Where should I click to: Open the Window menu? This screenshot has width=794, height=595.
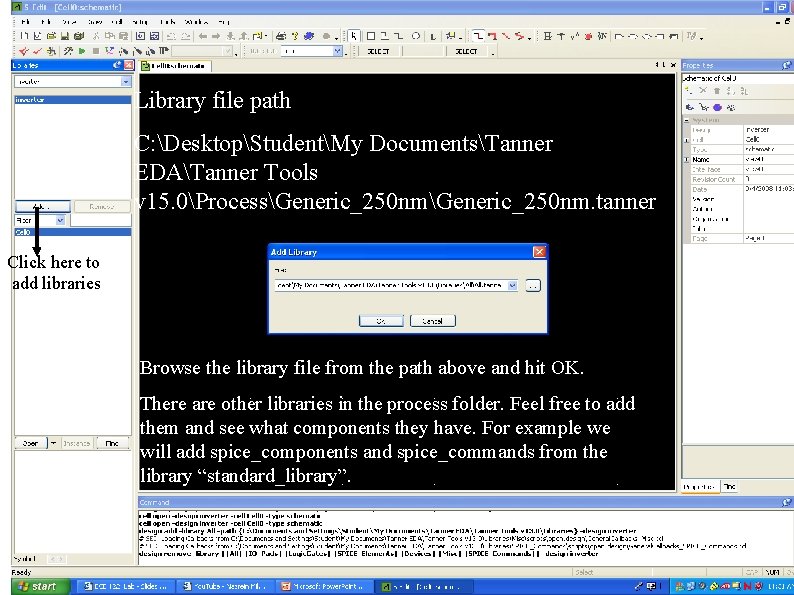click(196, 22)
